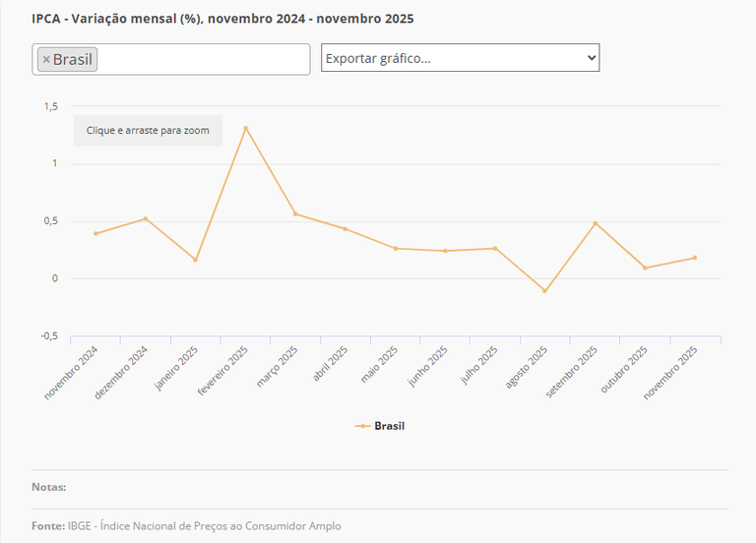Select the abril 2025 data point
This screenshot has width=756, height=543.
pos(346,229)
